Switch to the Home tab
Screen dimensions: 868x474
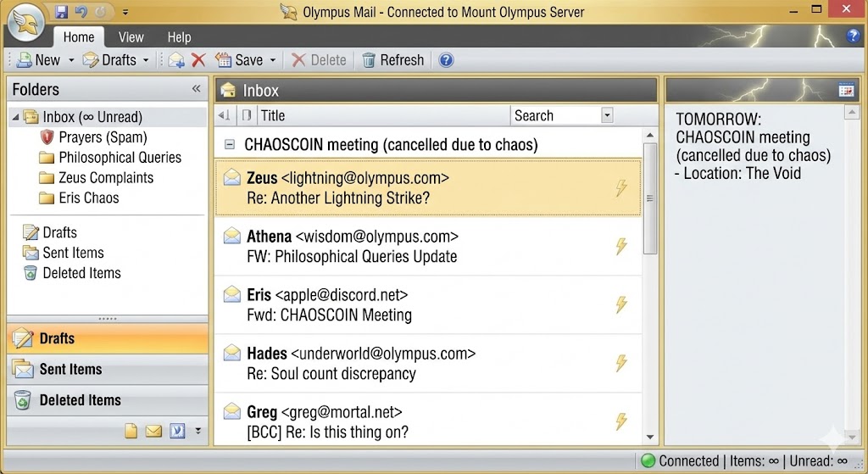click(79, 37)
